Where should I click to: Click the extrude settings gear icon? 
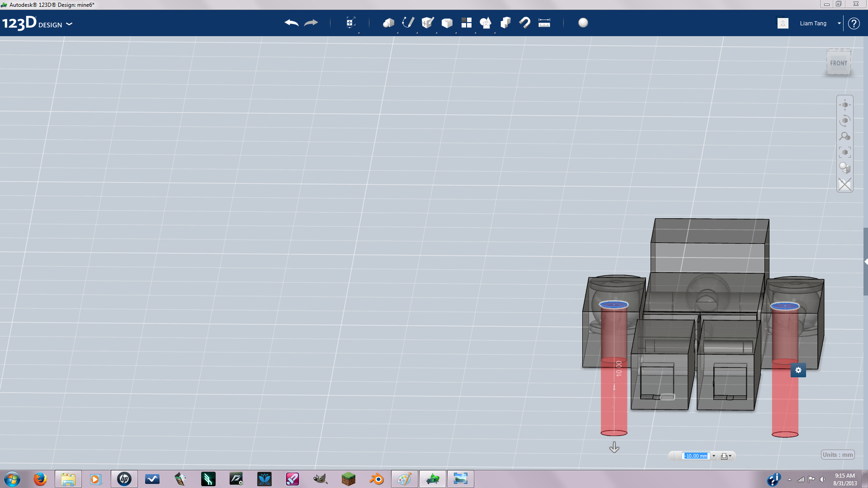point(798,370)
